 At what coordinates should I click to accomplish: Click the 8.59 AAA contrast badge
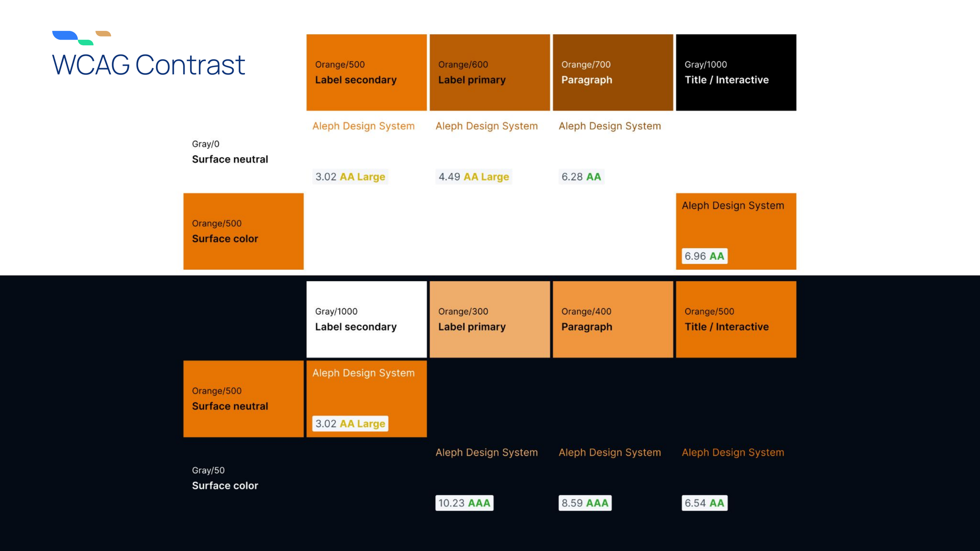(585, 503)
